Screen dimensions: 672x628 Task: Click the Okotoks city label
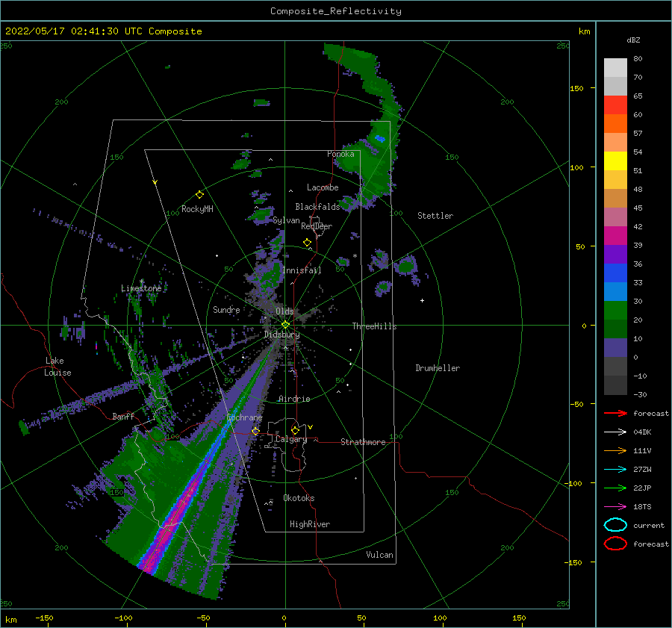pos(299,498)
